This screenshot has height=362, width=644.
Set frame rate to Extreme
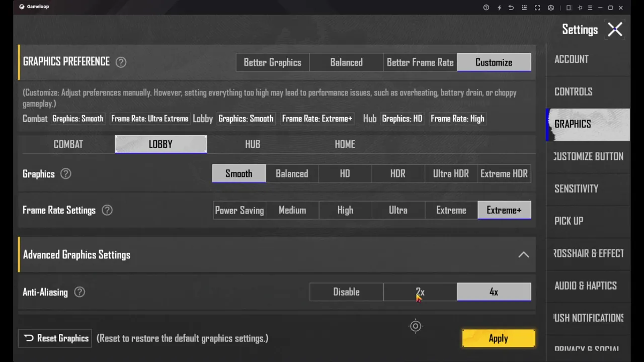pyautogui.click(x=451, y=210)
